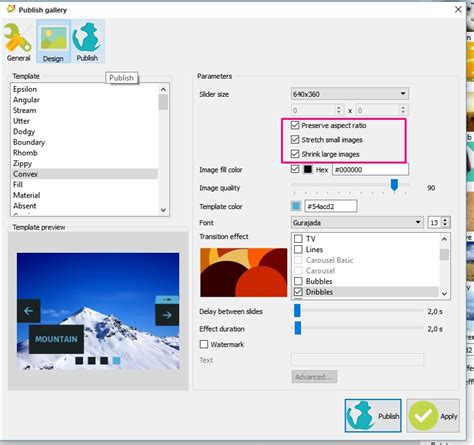The image size is (474, 445).
Task: Click the large Publish button
Action: [x=373, y=416]
